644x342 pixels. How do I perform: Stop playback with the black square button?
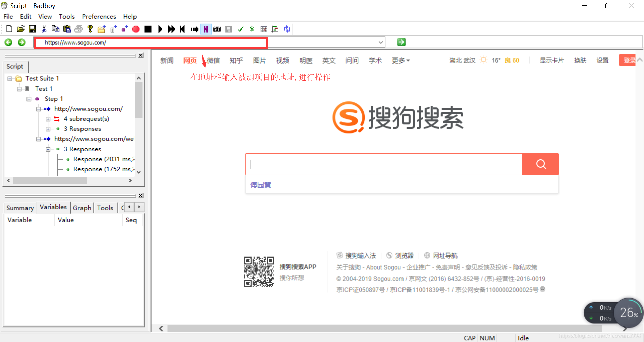point(148,29)
